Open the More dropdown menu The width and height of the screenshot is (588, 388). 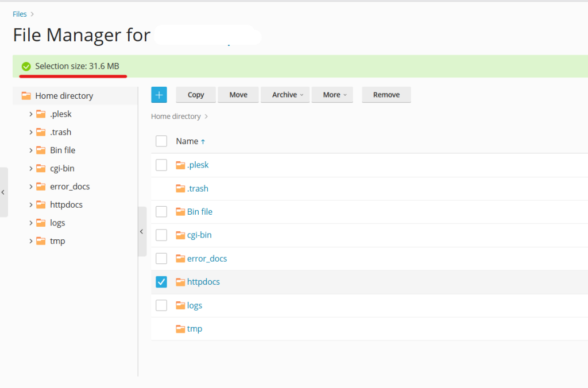point(332,95)
